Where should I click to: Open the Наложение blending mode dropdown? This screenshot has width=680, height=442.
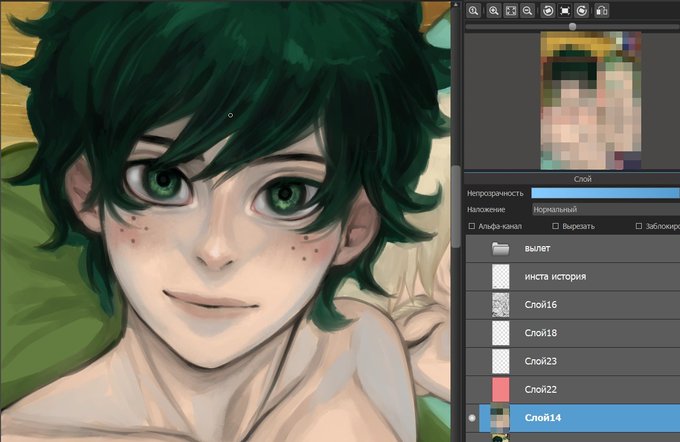tap(605, 210)
